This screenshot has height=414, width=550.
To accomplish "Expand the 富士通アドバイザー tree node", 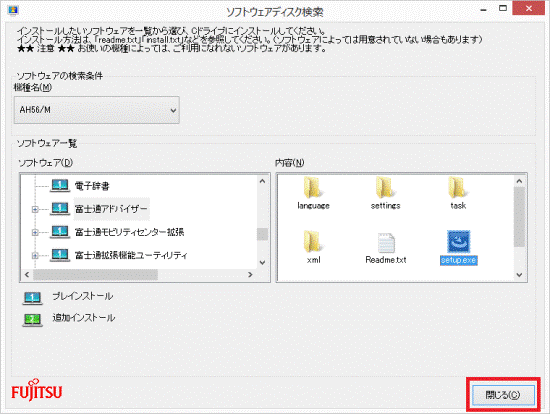I will 35,209.
